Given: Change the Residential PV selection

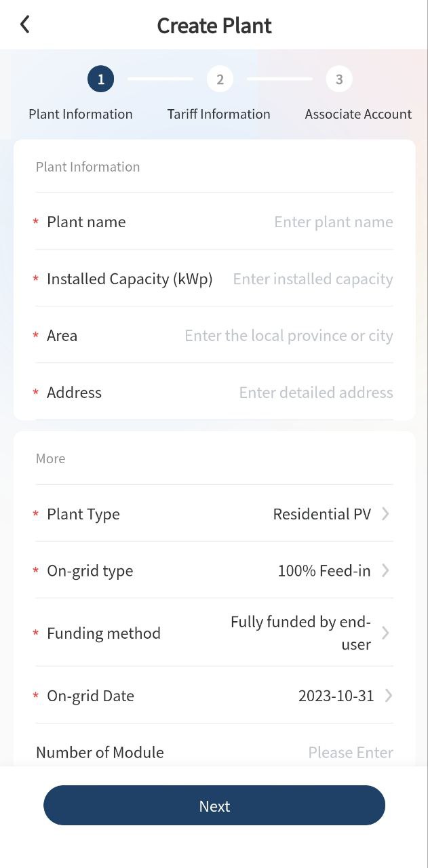Looking at the screenshot, I should 322,514.
